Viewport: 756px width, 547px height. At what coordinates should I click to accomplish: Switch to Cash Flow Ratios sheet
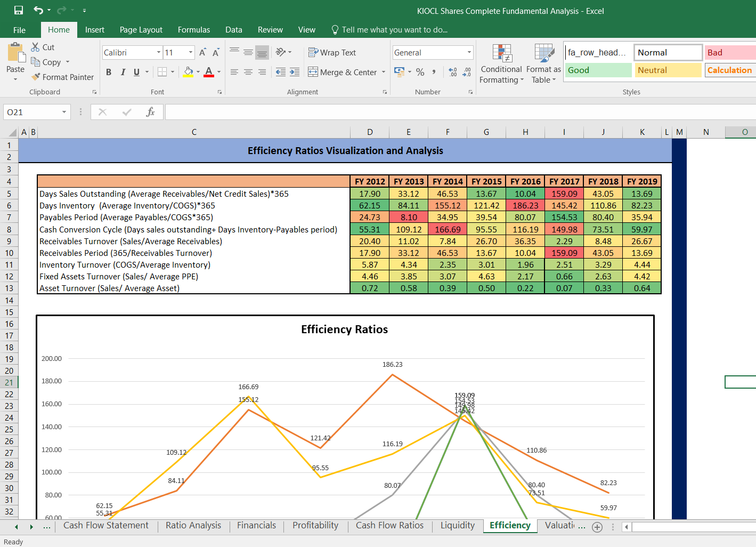[x=389, y=526]
